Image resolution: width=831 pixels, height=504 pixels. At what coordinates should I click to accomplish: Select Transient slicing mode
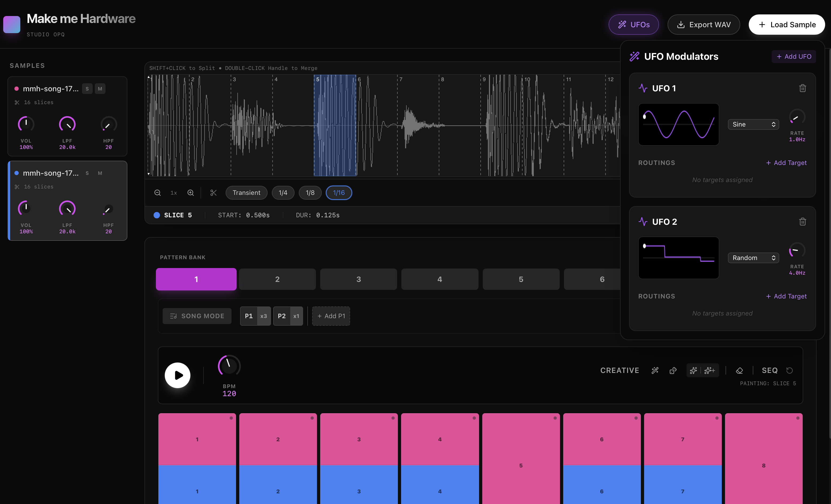[246, 193]
